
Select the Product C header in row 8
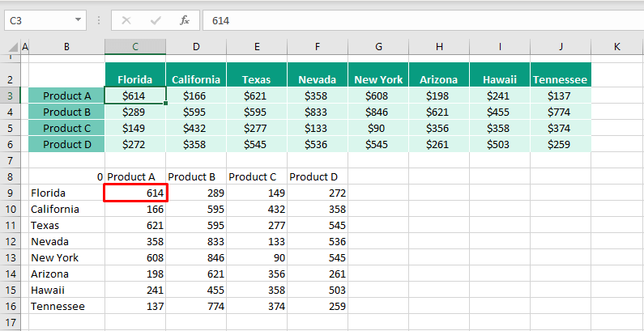[257, 176]
